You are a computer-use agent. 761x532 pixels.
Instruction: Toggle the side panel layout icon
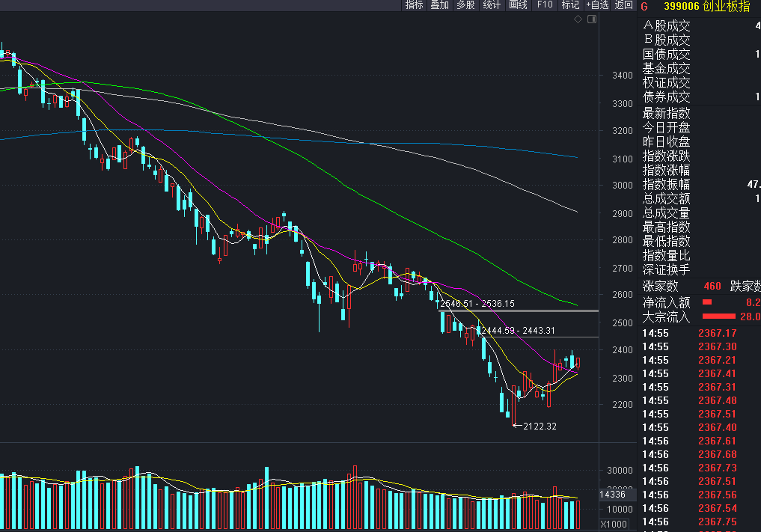[x=591, y=19]
